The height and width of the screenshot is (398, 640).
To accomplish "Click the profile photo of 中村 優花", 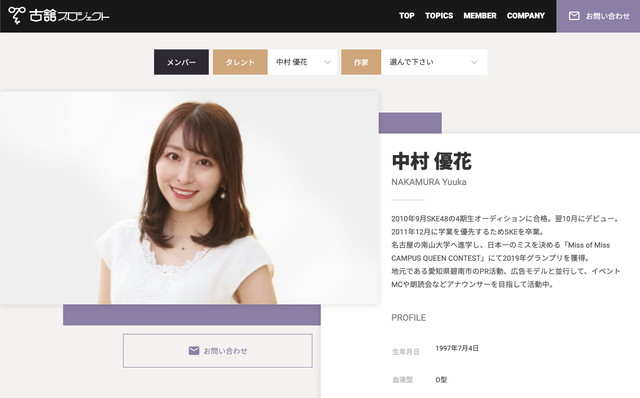I will coord(189,198).
